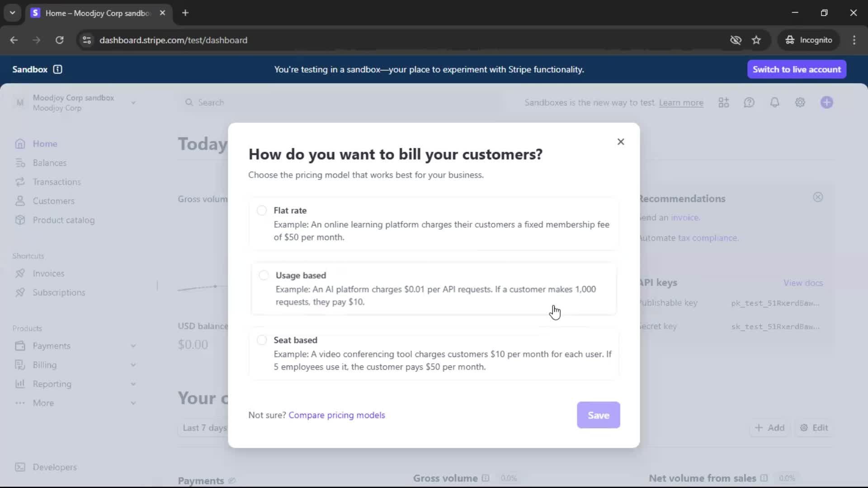Click the purple plus create icon
The width and height of the screenshot is (868, 488).
pos(826,103)
